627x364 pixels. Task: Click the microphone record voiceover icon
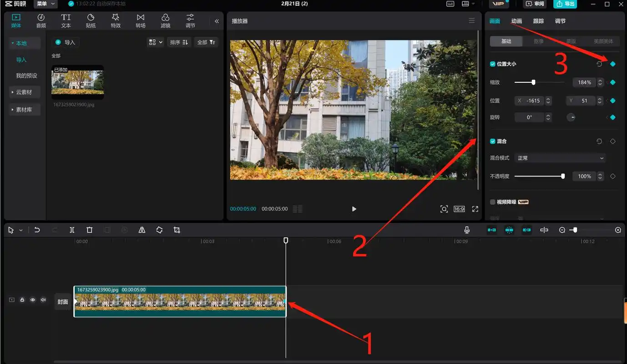click(467, 230)
